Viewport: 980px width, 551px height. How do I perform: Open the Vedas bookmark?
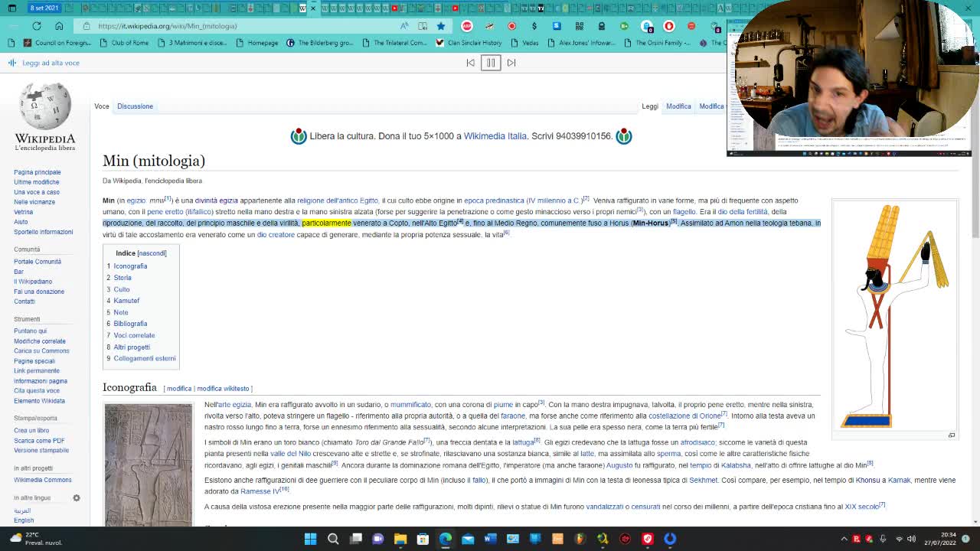pyautogui.click(x=524, y=43)
